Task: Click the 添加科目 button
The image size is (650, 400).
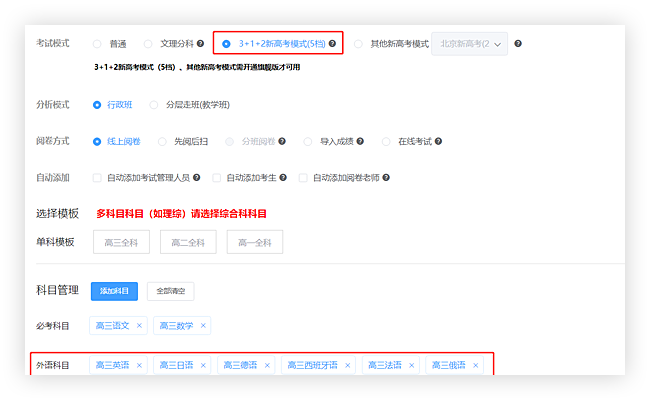Action: [114, 291]
